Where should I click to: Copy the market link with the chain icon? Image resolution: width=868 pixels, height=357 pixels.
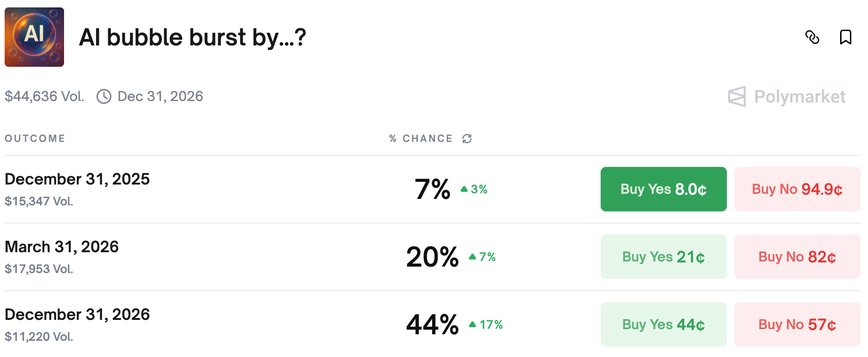pyautogui.click(x=812, y=37)
